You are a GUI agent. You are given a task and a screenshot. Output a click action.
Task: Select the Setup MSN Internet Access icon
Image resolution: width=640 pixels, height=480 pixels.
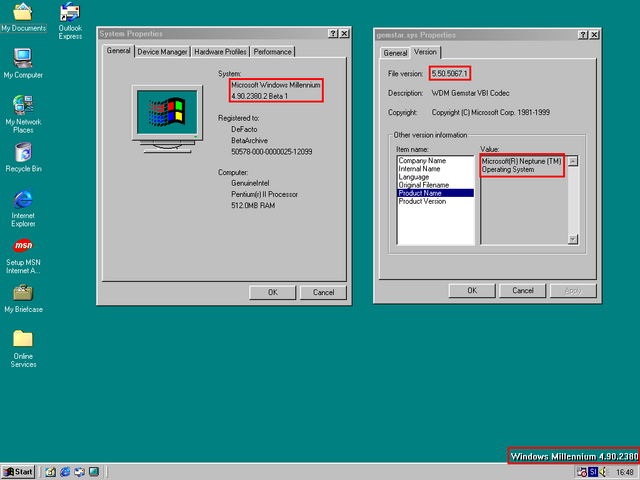point(23,256)
